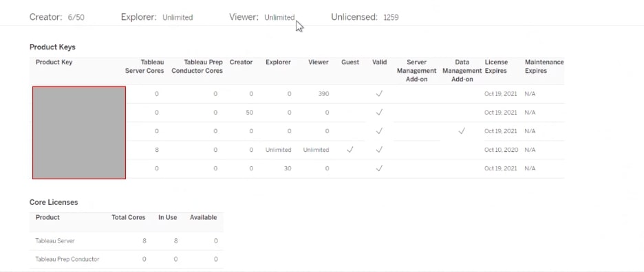The image size is (644, 272).
Task: Click the License Expires column header
Action: click(x=496, y=67)
